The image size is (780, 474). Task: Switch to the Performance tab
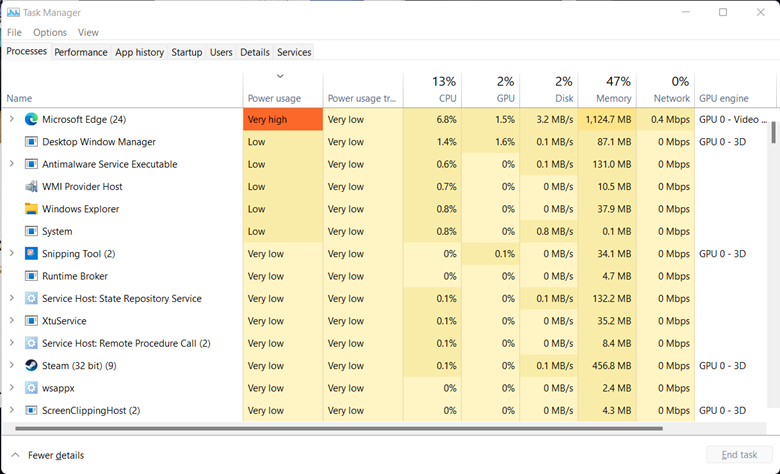click(80, 52)
